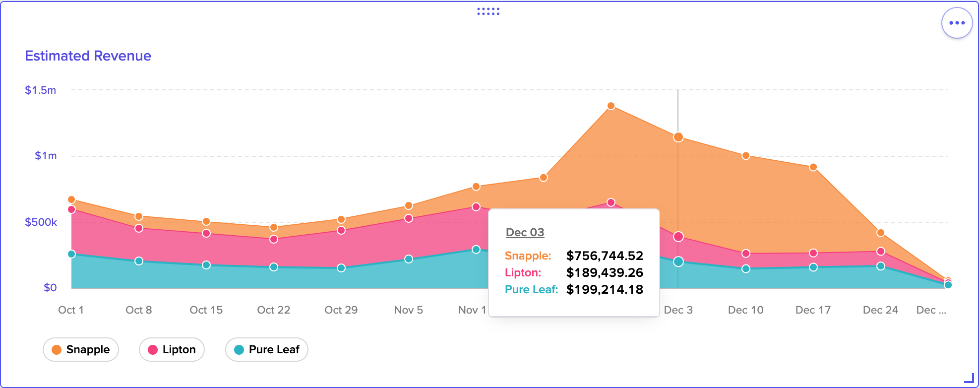Viewport: 980px width, 388px height.
Task: Click Pure Leaf value $199,214.18 in tooltip
Action: [x=605, y=289]
